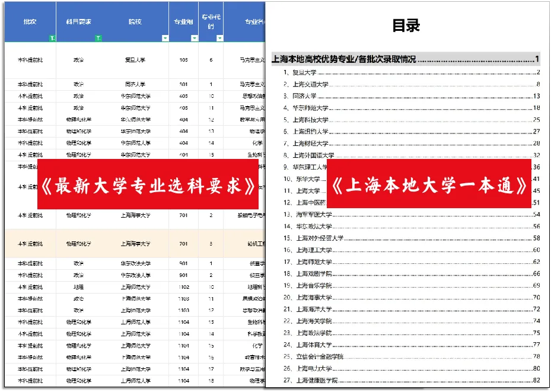Open contents entry 25、立信会计金融学院

(412, 356)
